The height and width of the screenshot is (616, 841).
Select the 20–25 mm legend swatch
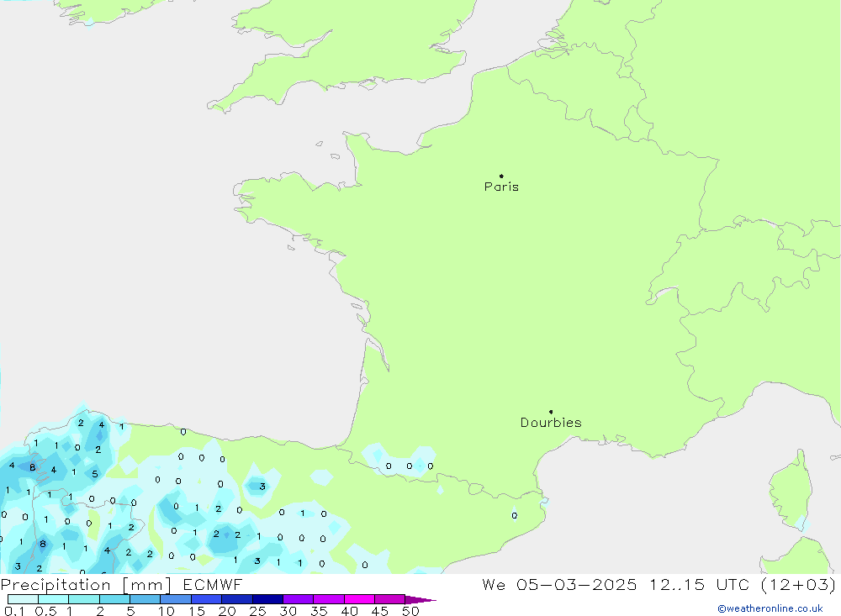pyautogui.click(x=237, y=599)
